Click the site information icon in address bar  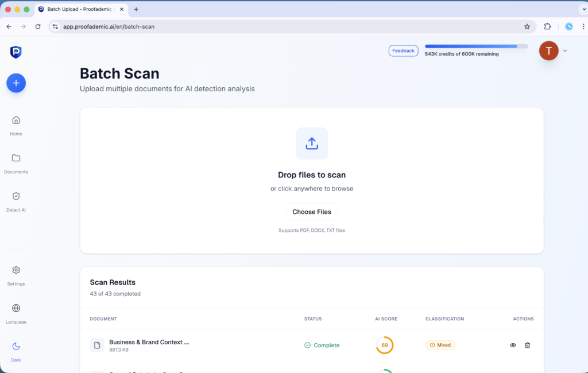(x=55, y=26)
